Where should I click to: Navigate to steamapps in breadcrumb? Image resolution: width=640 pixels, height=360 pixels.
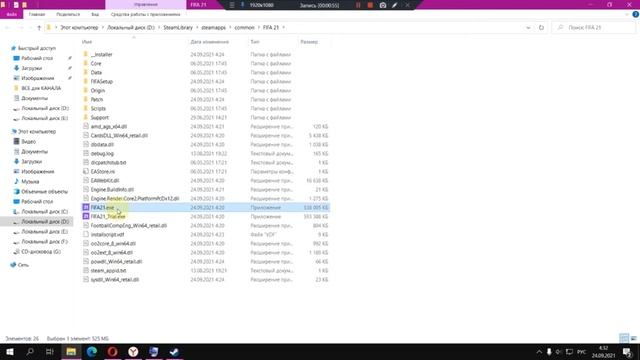pyautogui.click(x=213, y=27)
